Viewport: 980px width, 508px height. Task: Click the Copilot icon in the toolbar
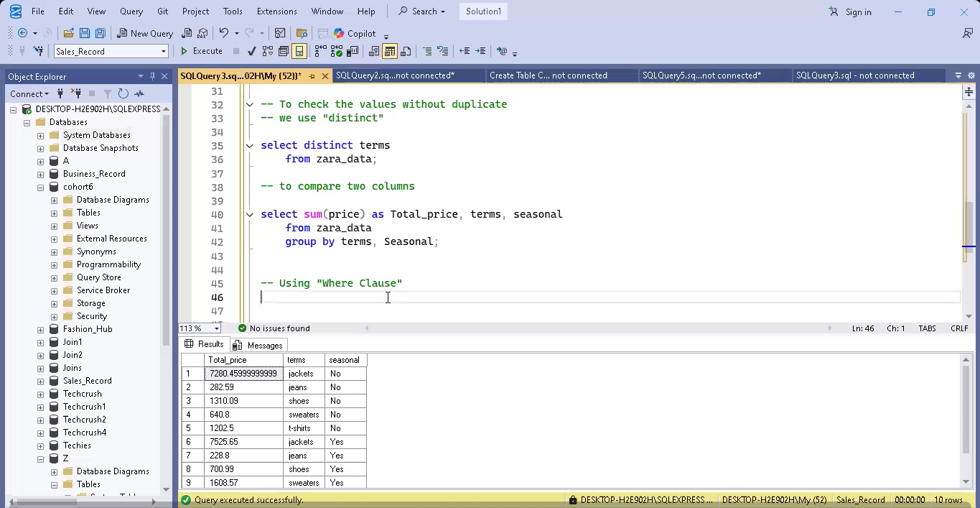pyautogui.click(x=339, y=33)
